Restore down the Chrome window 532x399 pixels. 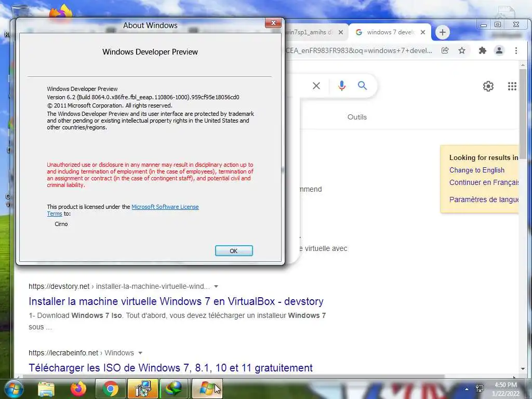pyautogui.click(x=498, y=24)
